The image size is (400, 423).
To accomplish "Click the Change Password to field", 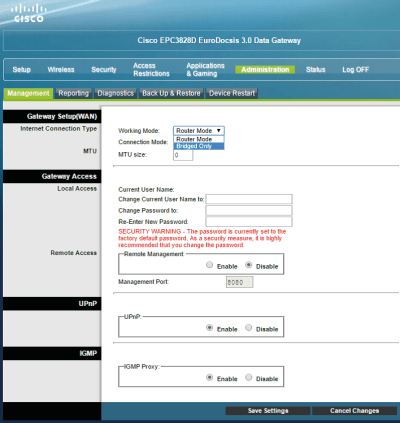I will tap(249, 211).
